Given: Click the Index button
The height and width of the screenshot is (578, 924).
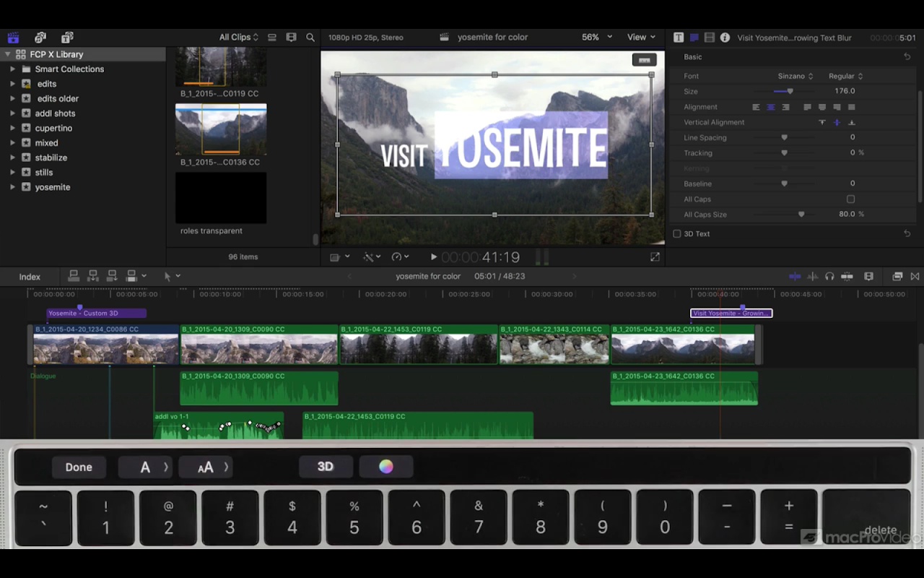Looking at the screenshot, I should click(30, 277).
